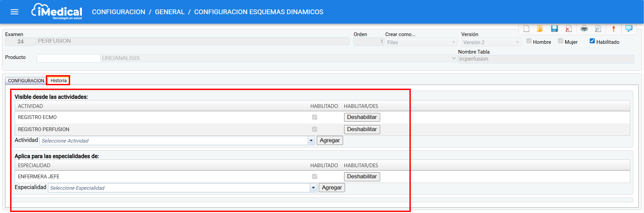This screenshot has height=213, width=644.
Task: Select the Historia tab
Action: pyautogui.click(x=58, y=81)
